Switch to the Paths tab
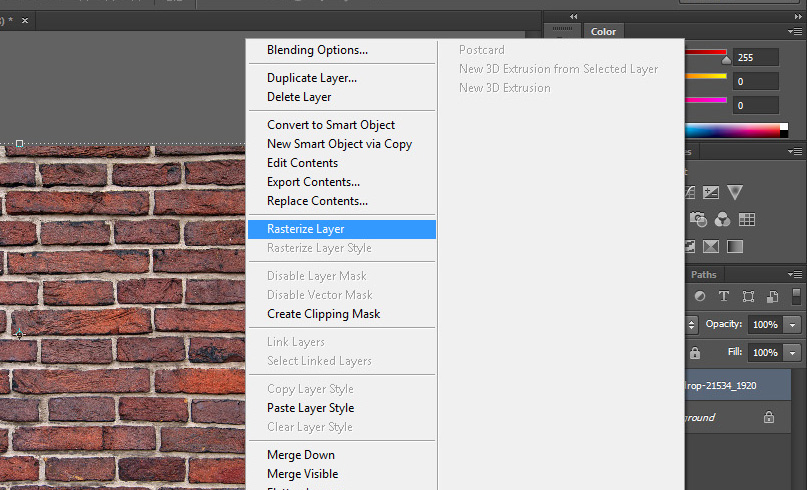Image resolution: width=807 pixels, height=490 pixels. pos(704,275)
